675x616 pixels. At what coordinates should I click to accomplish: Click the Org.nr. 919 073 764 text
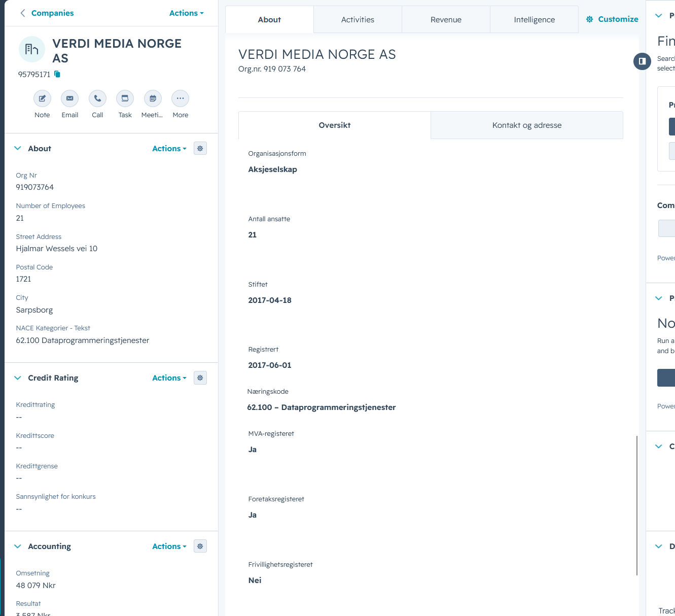[x=272, y=69]
